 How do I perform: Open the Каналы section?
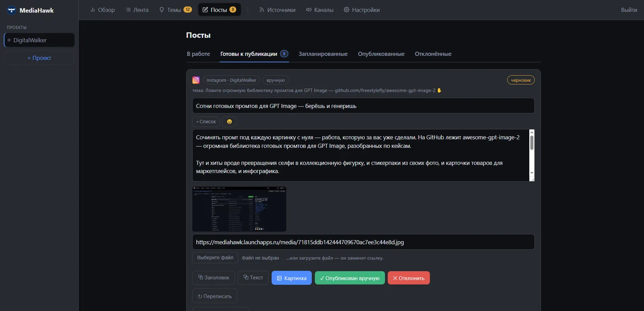pos(320,10)
